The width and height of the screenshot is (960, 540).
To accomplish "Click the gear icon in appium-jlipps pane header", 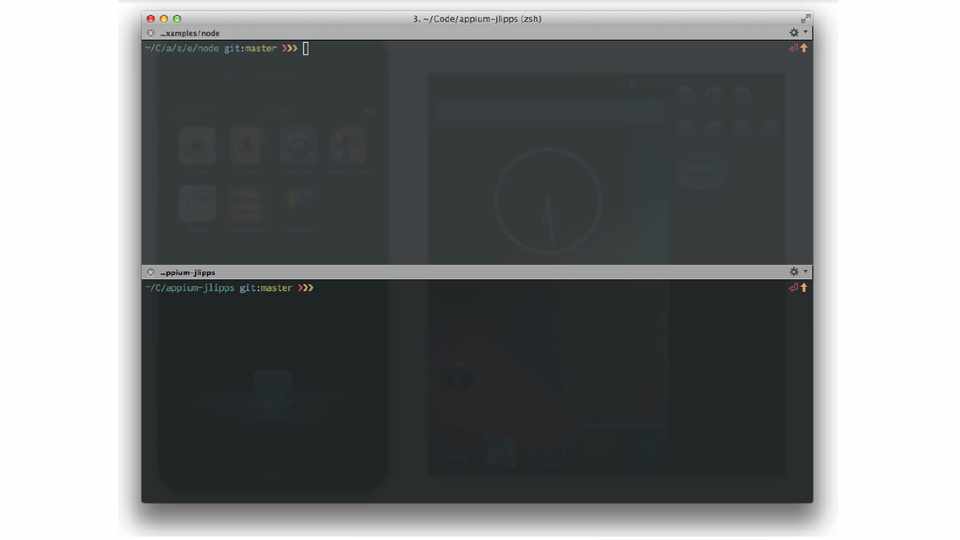I will pyautogui.click(x=794, y=272).
